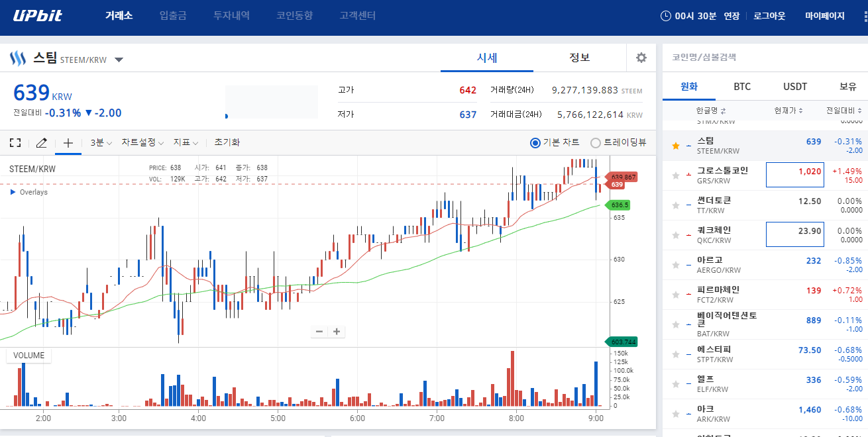Image resolution: width=868 pixels, height=437 pixels.
Task: Expand the Overlays triangle
Action: tap(13, 192)
